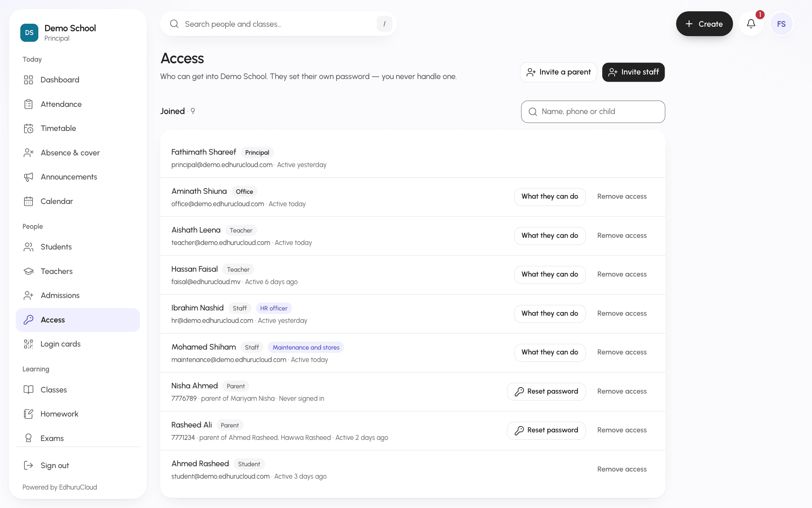Screen dimensions: 812x508
Task: Click the DS school logo badge
Action: pos(29,33)
